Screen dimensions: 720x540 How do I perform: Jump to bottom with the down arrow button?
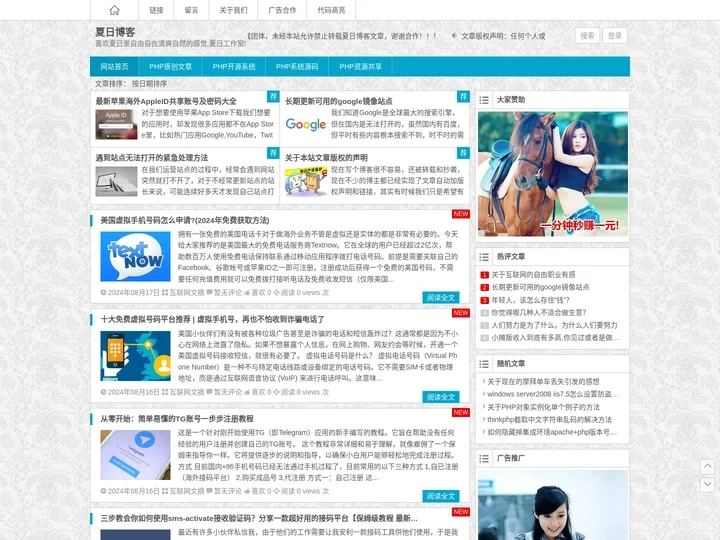pyautogui.click(x=708, y=484)
